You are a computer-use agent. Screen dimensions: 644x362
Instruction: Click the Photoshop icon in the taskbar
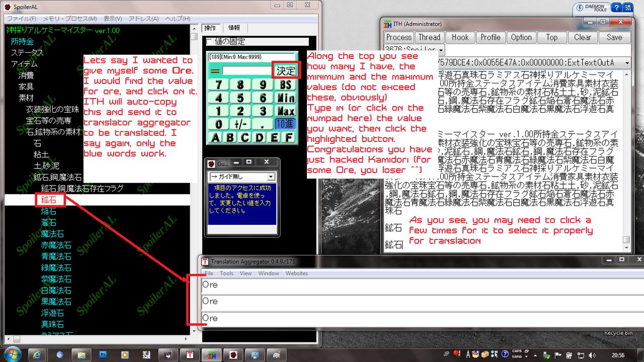[x=104, y=354]
